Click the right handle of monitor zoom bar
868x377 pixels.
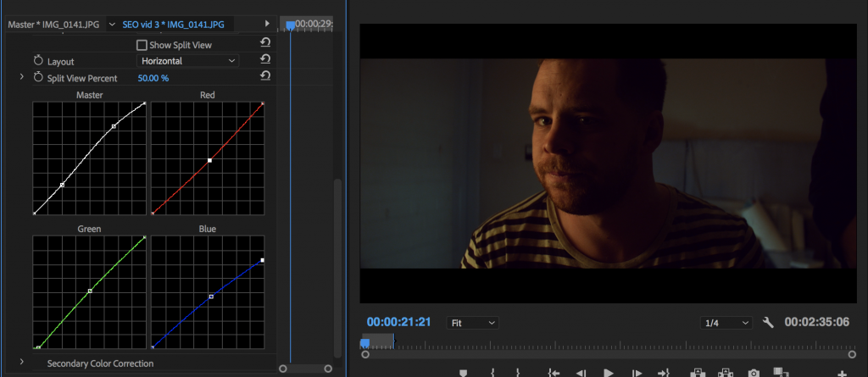click(853, 354)
